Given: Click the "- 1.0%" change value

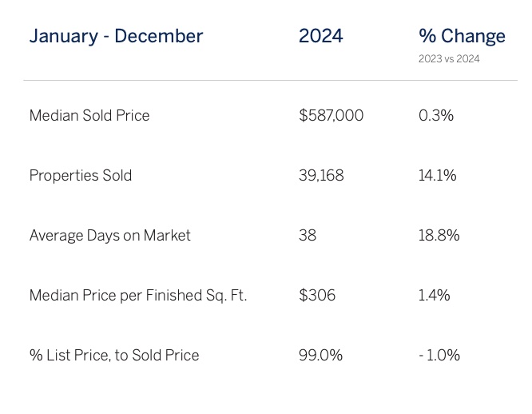Looking at the screenshot, I should pos(439,356).
